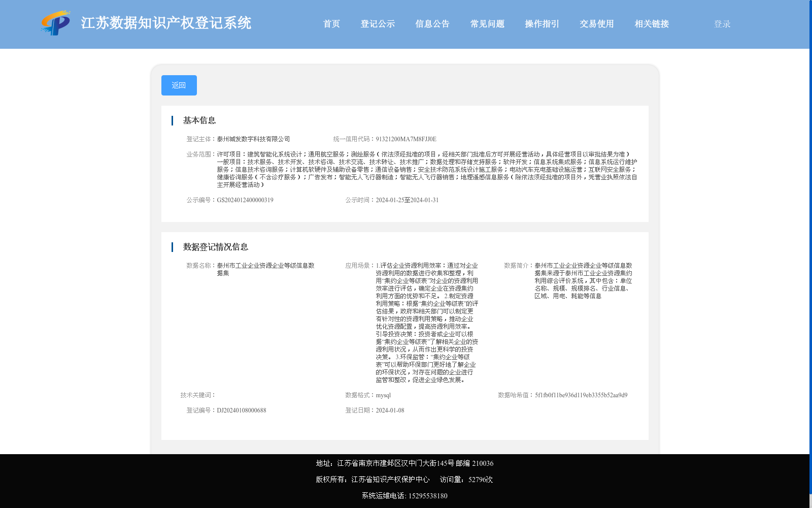Viewport: 812px width, 508px height.
Task: Select registration date 2024-01-08
Action: click(x=390, y=410)
